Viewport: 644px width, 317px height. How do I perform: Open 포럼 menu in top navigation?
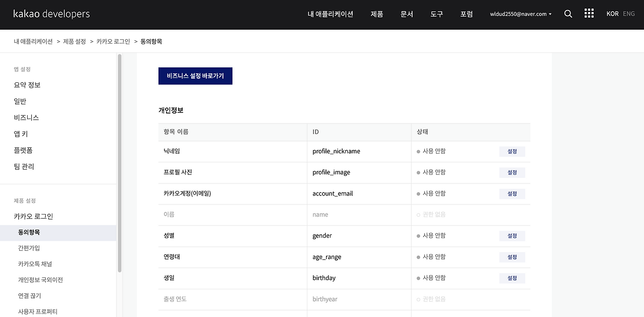click(466, 14)
